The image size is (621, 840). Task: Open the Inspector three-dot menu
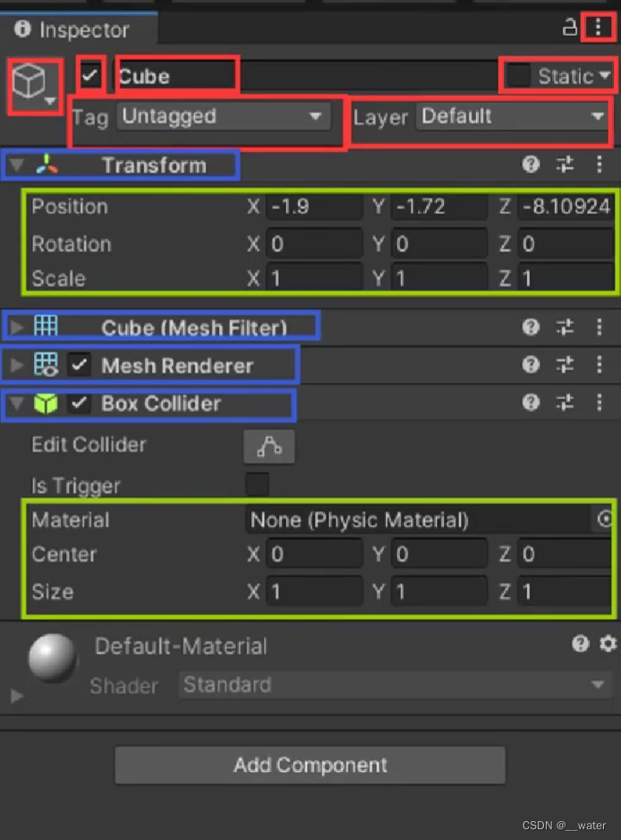(x=599, y=27)
